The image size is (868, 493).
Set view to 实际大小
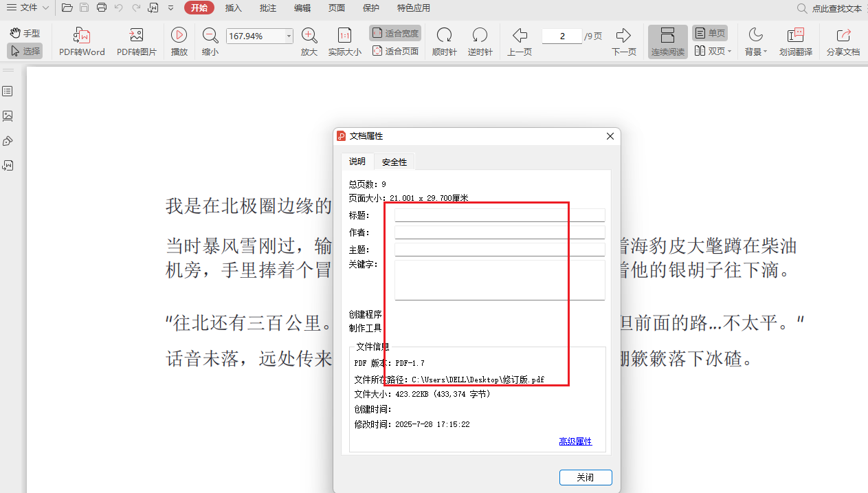coord(344,41)
